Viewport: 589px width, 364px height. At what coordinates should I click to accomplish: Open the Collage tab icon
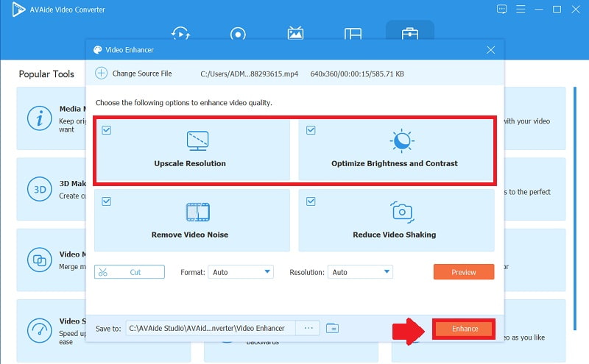(353, 34)
